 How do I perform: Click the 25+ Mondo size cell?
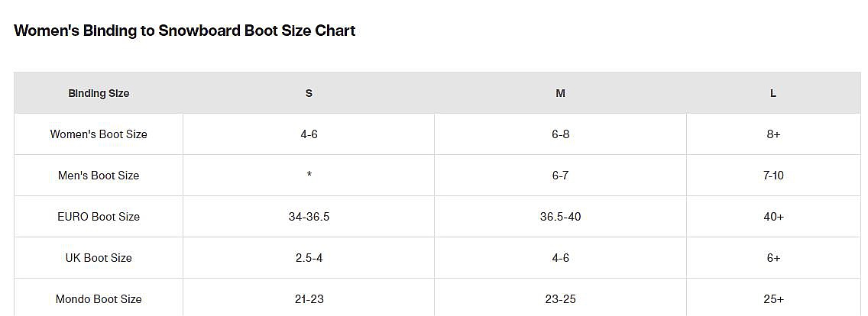click(x=773, y=299)
